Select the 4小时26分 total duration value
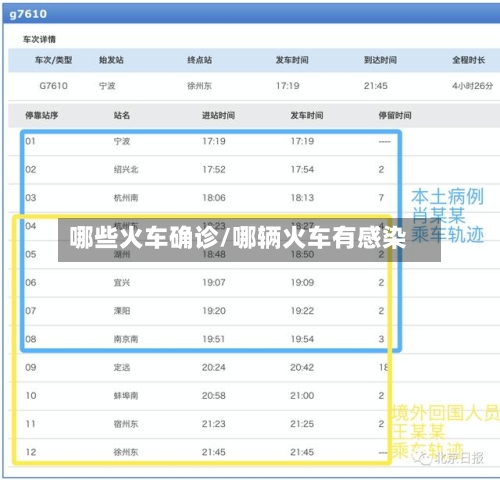Screen dimensions: 500x480 point(472,86)
